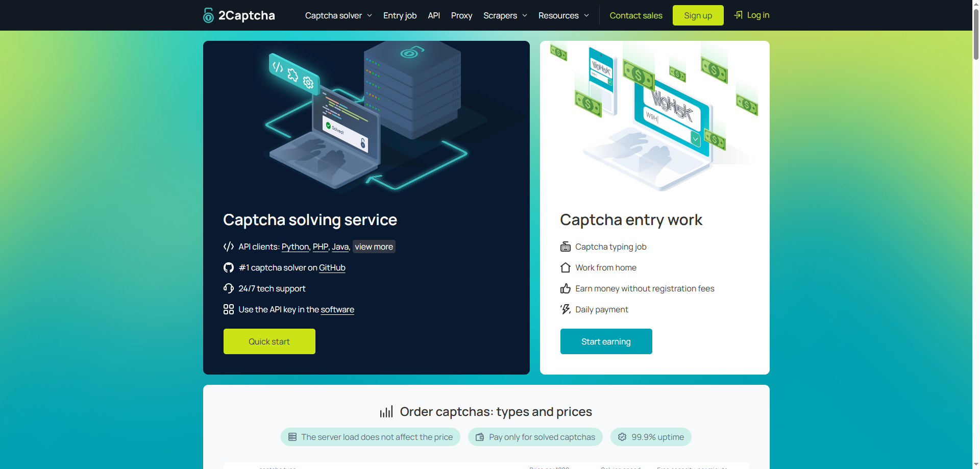Click the keyboard icon beside Captcha typing job
This screenshot has height=469, width=980.
click(566, 246)
